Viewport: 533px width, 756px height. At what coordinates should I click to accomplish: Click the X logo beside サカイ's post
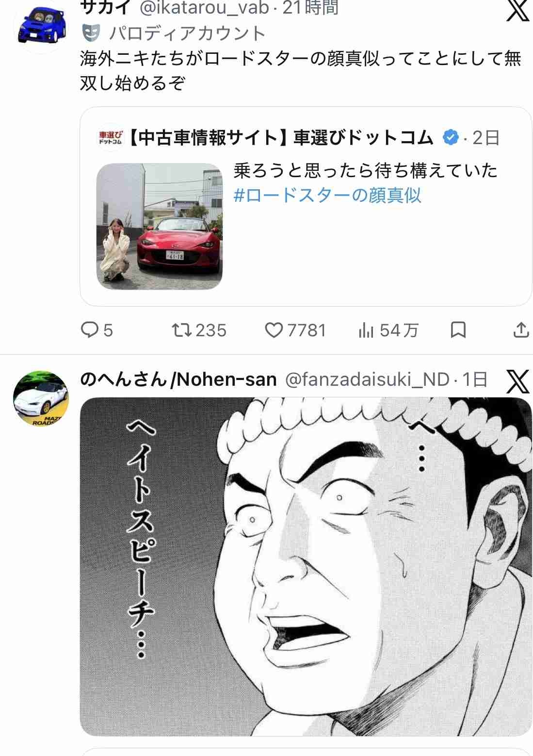pos(517,11)
